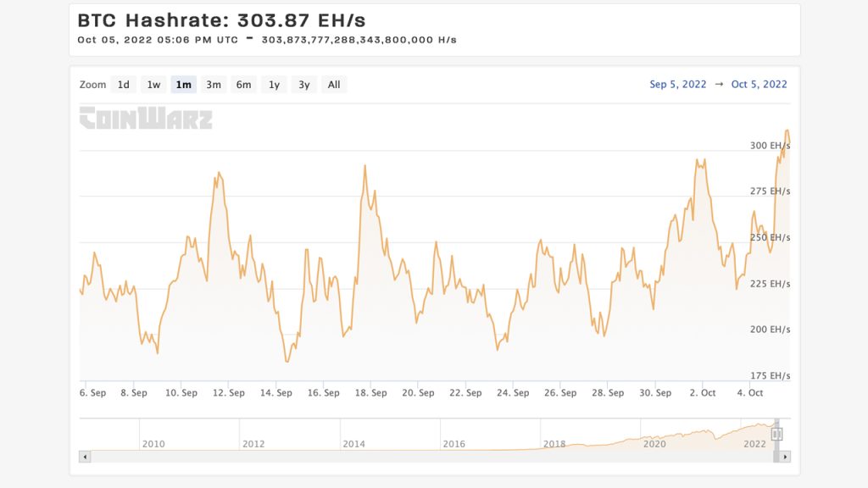Set zoom range to 6m

[x=243, y=85]
